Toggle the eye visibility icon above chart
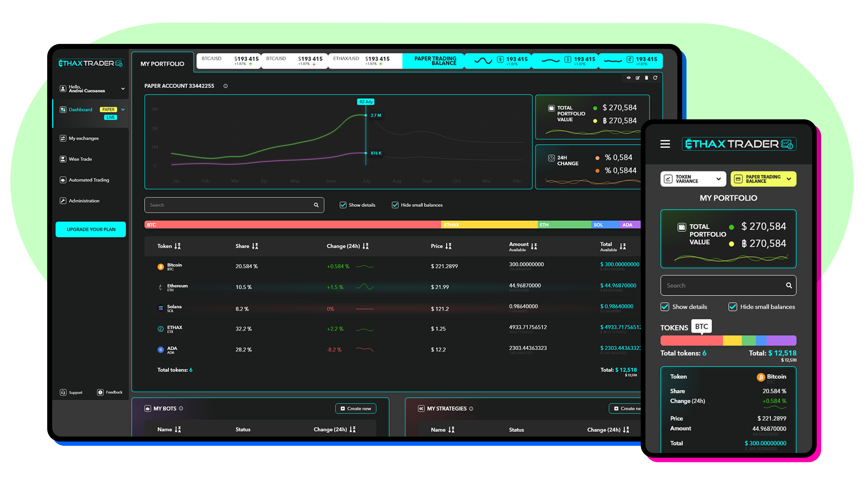 (628, 78)
